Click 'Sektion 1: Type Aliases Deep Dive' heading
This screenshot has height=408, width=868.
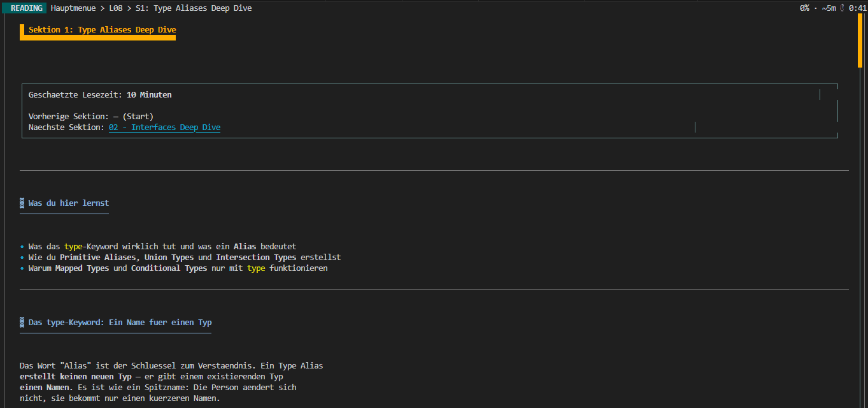coord(102,30)
